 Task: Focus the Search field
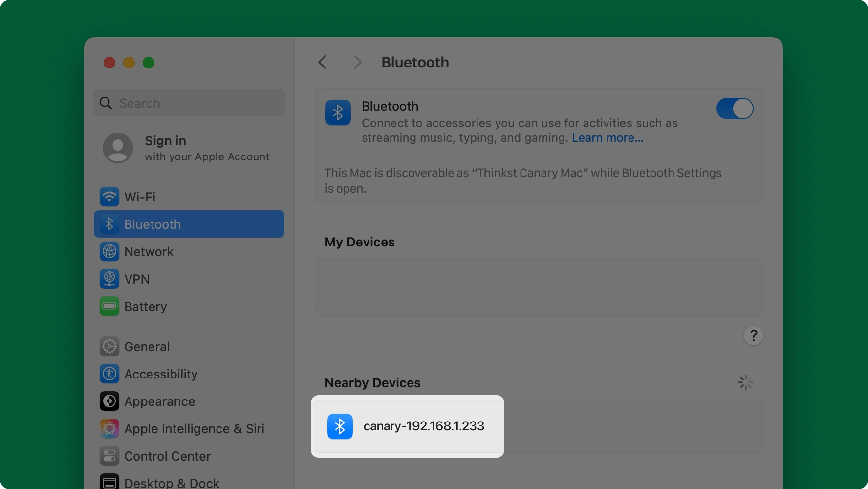[189, 103]
